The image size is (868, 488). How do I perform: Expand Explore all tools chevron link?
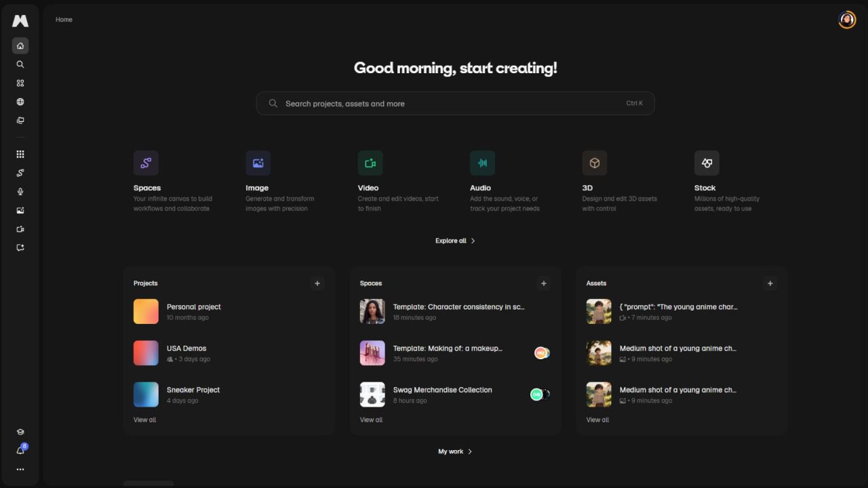(x=455, y=241)
